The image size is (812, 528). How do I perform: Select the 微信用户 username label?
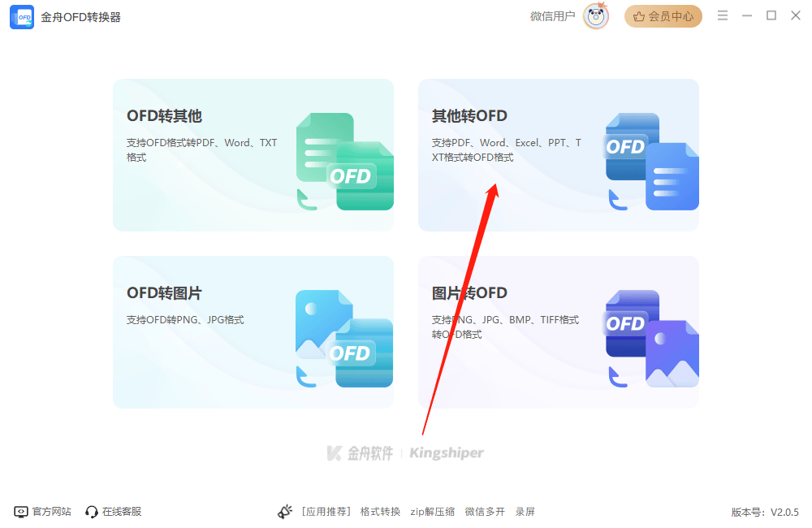[x=552, y=16]
